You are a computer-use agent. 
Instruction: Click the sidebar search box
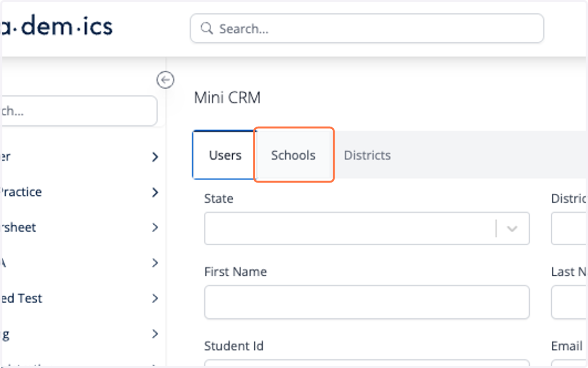tap(78, 111)
